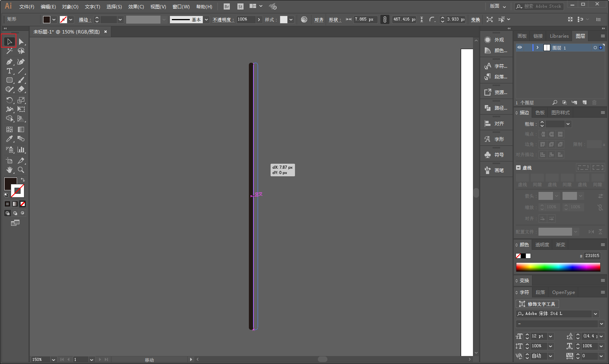Choose the Lasso tool
The height and width of the screenshot is (364, 609).
pyautogui.click(x=21, y=51)
